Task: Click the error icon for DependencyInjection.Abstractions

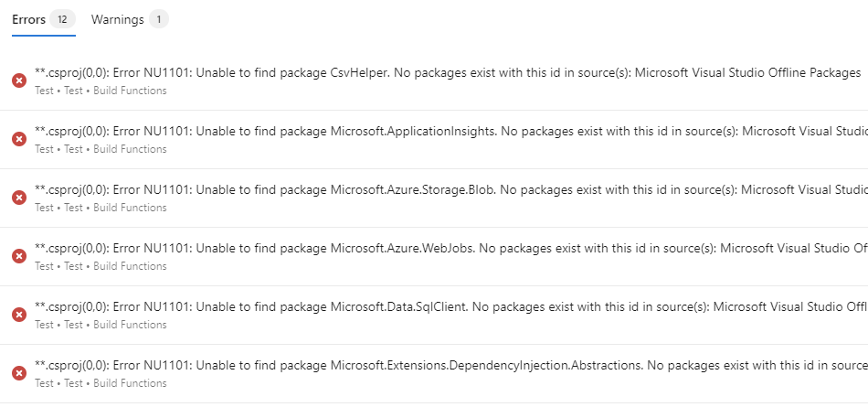Action: [18, 373]
